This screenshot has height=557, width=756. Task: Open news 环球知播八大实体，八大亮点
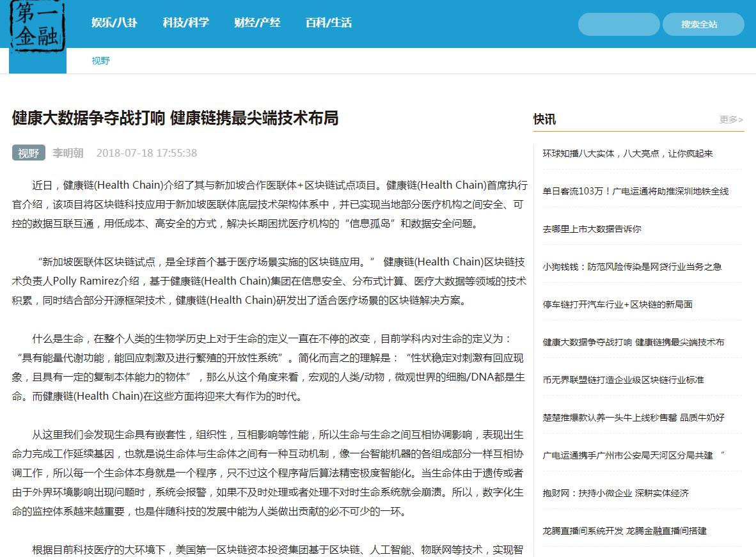[627, 153]
